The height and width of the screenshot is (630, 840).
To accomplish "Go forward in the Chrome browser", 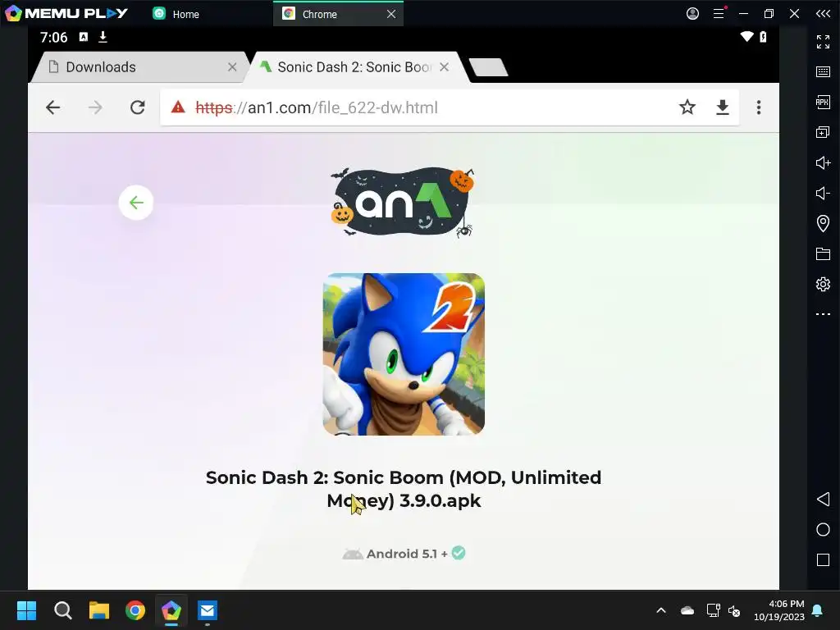I will (95, 107).
